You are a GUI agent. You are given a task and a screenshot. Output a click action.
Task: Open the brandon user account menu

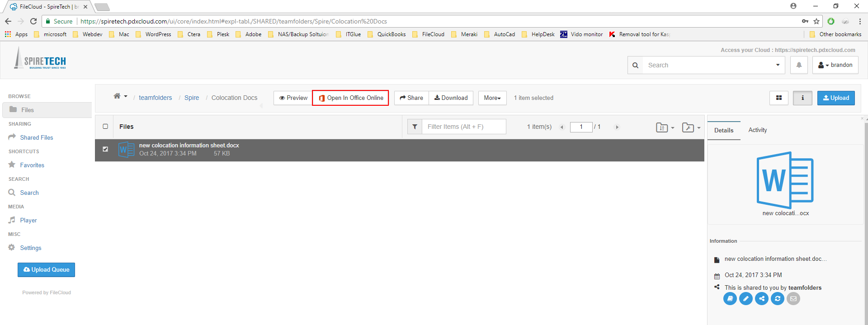click(x=835, y=65)
